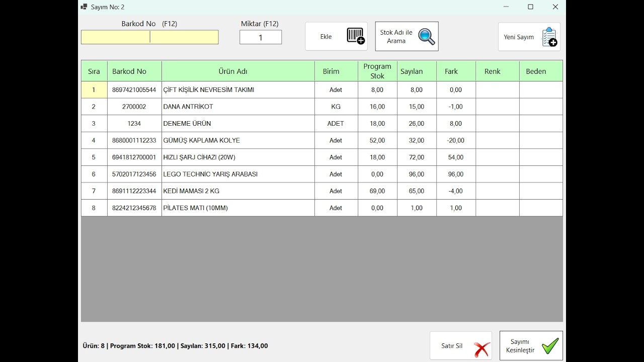Viewport: 644px width, 362px height.
Task: Click barcode 8691112223344 cell
Action: pyautogui.click(x=134, y=191)
